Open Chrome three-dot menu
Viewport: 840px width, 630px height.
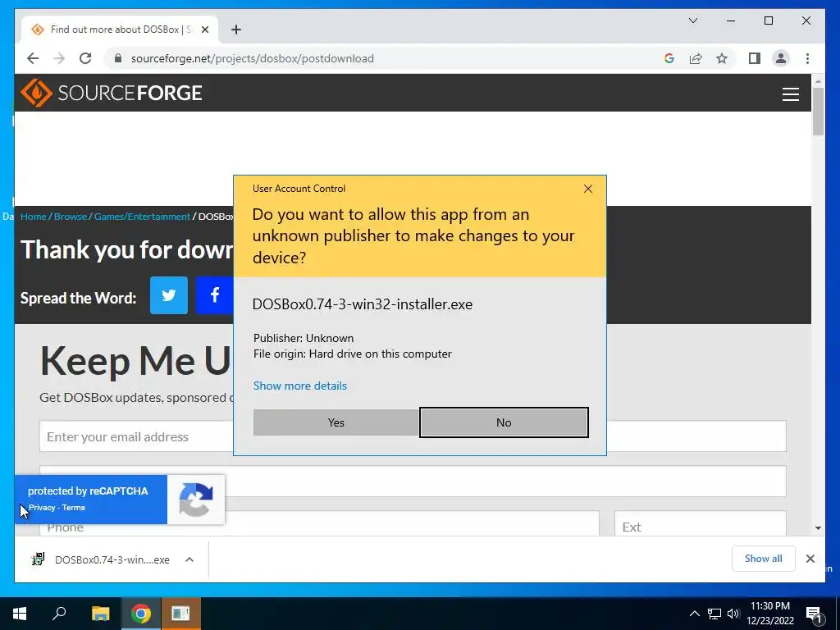point(807,58)
